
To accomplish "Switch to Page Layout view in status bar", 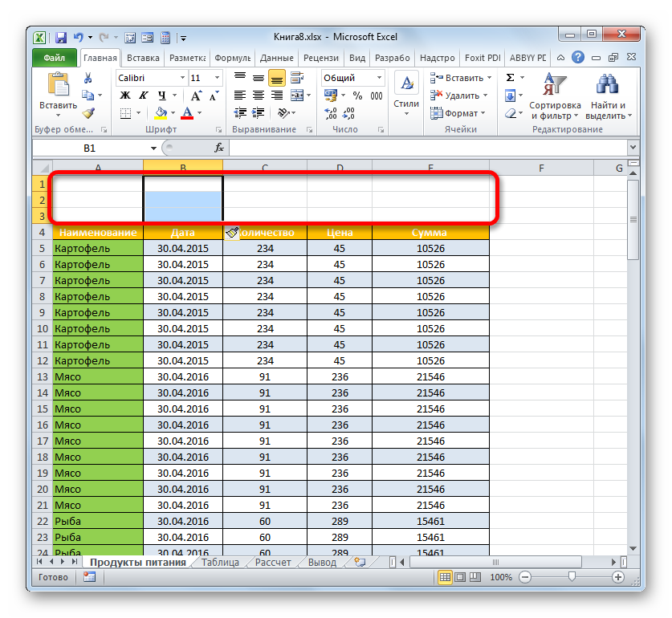I will click(460, 577).
